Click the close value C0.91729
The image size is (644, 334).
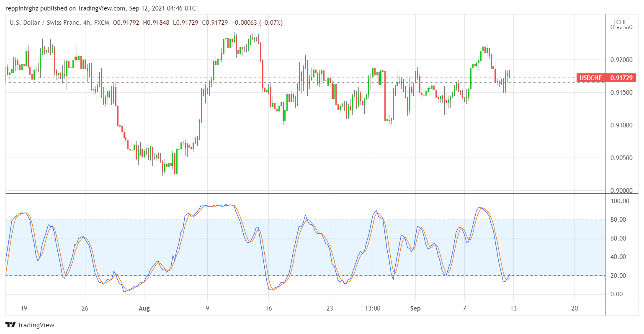[x=215, y=22]
